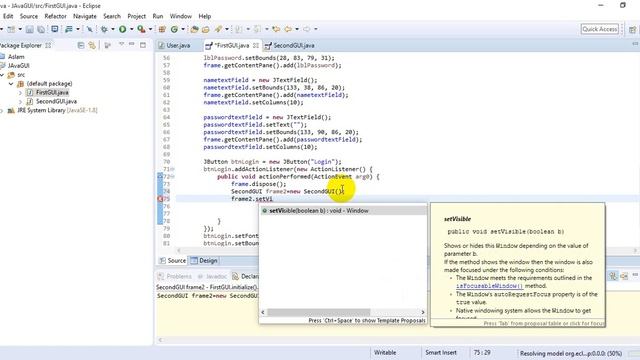
Task: Click the New Java Package icon
Action: [x=162, y=29]
